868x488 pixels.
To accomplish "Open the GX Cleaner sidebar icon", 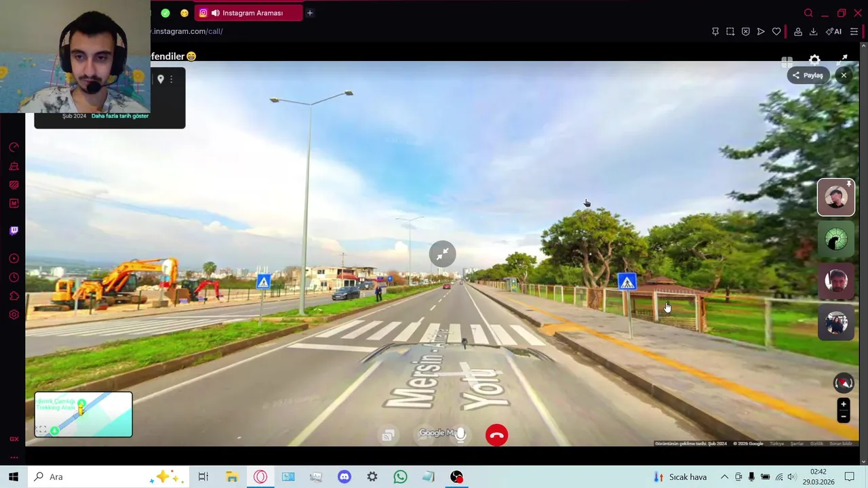I will click(x=14, y=166).
